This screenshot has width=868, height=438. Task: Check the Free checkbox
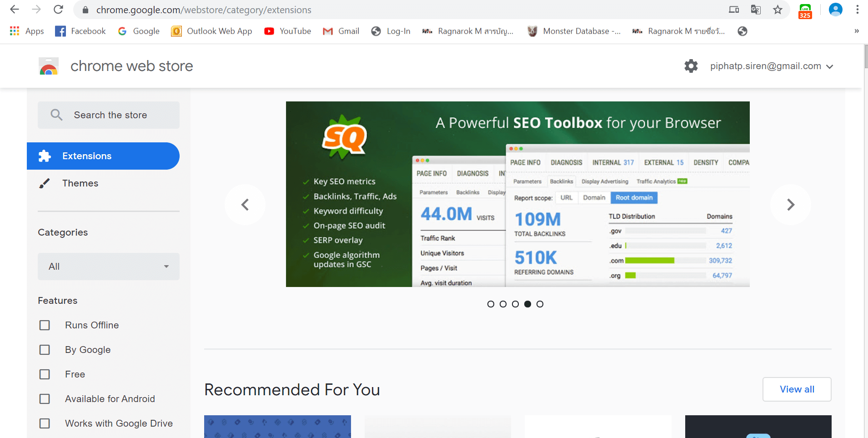(x=45, y=374)
